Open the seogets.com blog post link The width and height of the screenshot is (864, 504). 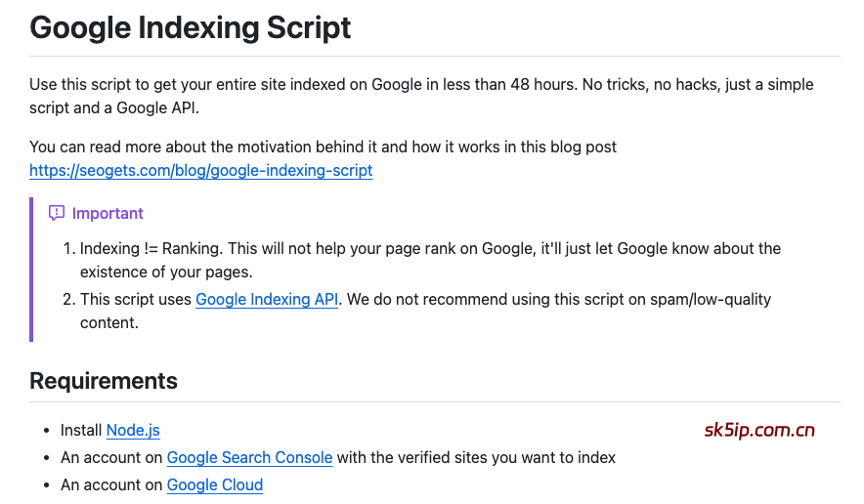click(x=200, y=171)
